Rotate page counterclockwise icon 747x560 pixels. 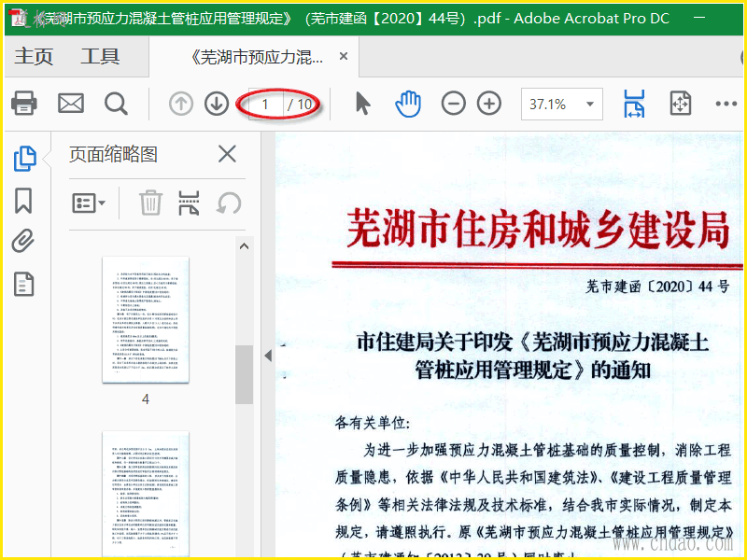point(229,203)
